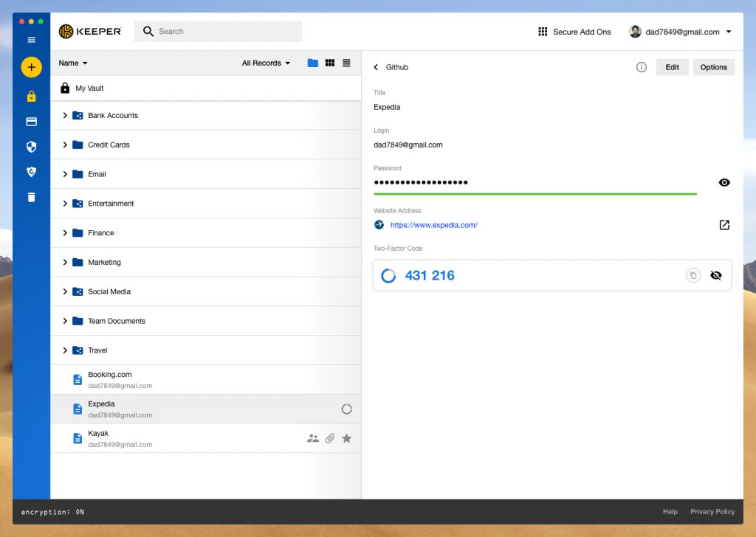Open the Security Audit shield icon
This screenshot has height=537, width=756.
(31, 147)
